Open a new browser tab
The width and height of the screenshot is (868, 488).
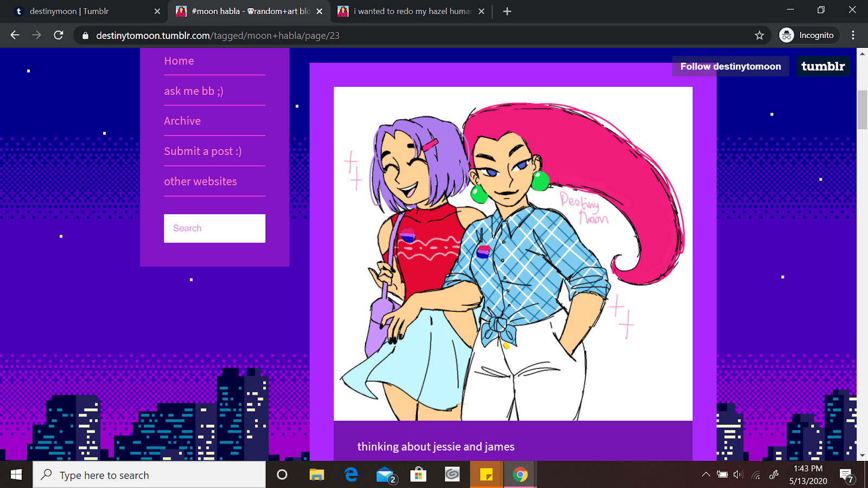507,11
